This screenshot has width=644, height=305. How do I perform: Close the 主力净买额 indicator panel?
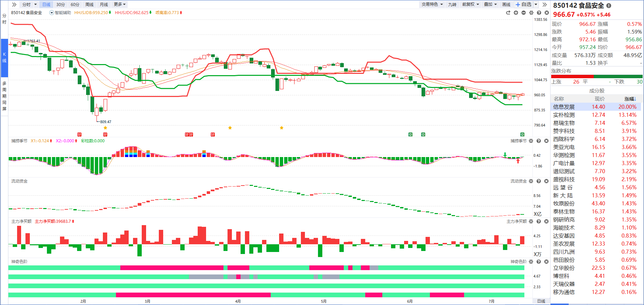(x=546, y=221)
